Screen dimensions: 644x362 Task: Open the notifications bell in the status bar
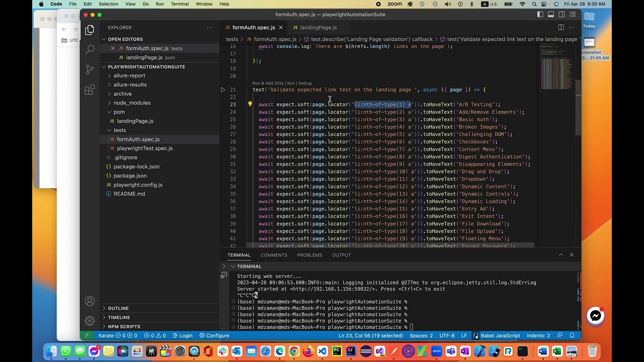(572, 335)
